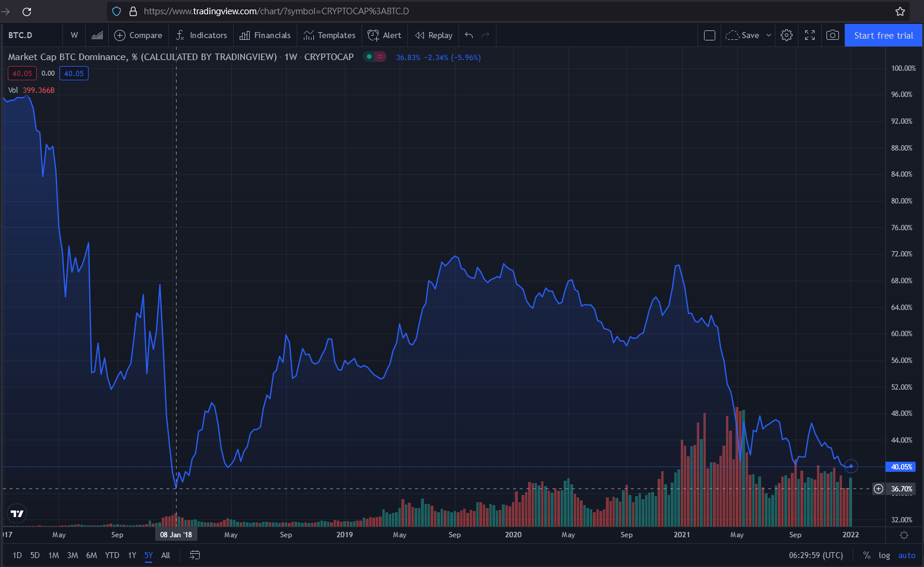The width and height of the screenshot is (924, 567).
Task: Click the 100.00% price scale label
Action: click(x=903, y=68)
